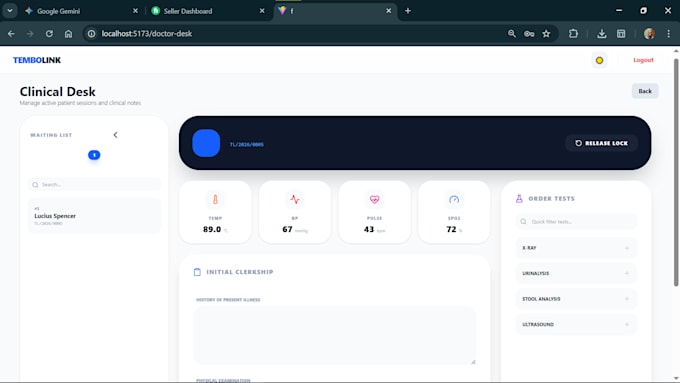Screen dimensions: 680x383
Task: Click the Order Tests flask icon
Action: 519,199
